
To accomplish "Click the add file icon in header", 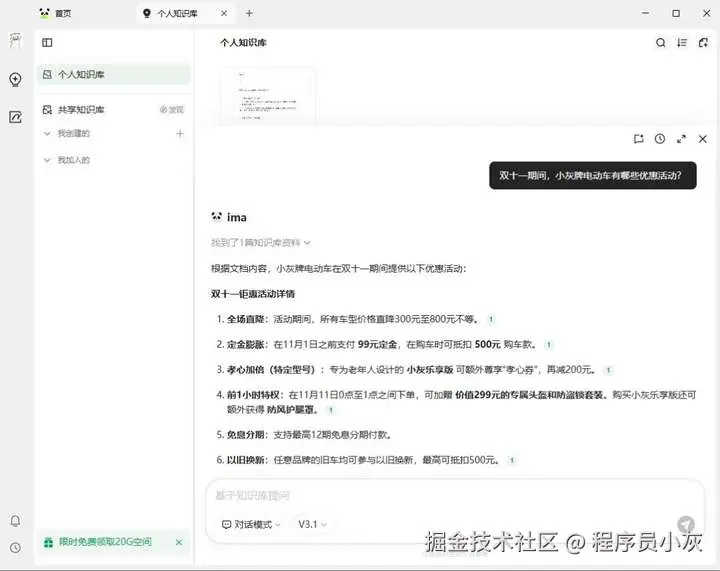I will (703, 43).
